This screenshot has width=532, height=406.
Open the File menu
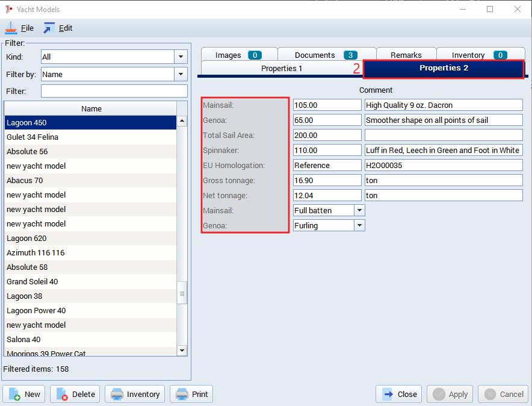coord(27,28)
